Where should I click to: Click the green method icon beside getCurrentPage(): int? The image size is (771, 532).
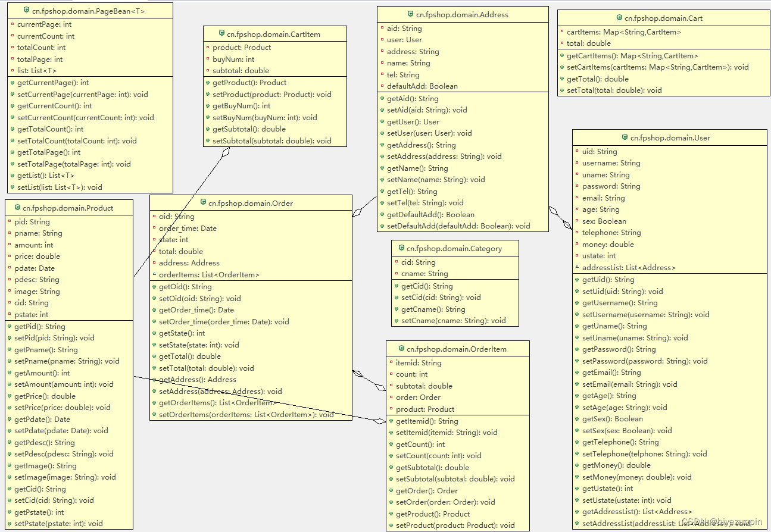point(13,83)
